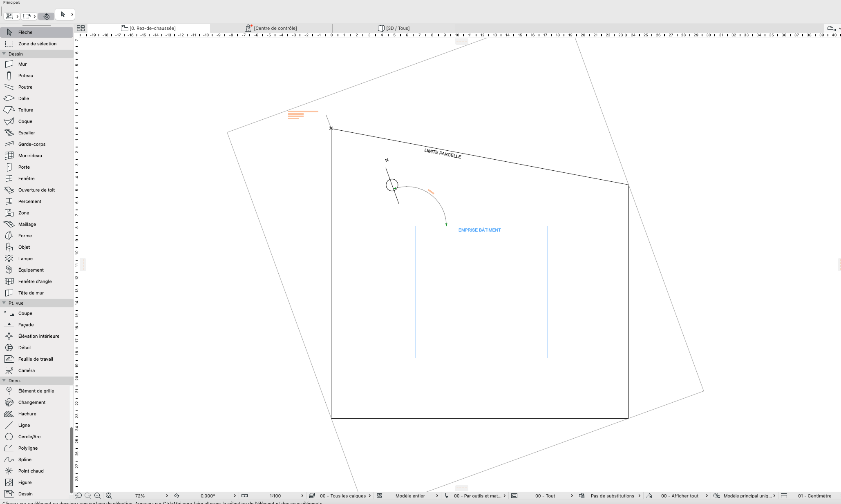Switch to the 3D / Tous tab

[x=394, y=28]
